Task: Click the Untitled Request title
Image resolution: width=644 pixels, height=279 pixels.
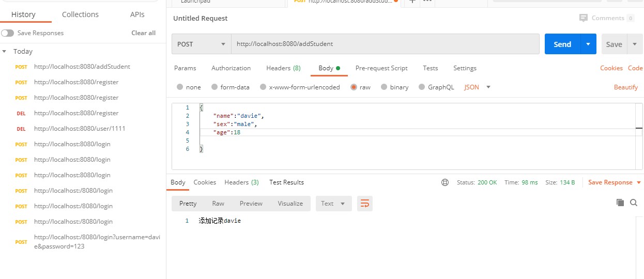Action: (x=201, y=18)
